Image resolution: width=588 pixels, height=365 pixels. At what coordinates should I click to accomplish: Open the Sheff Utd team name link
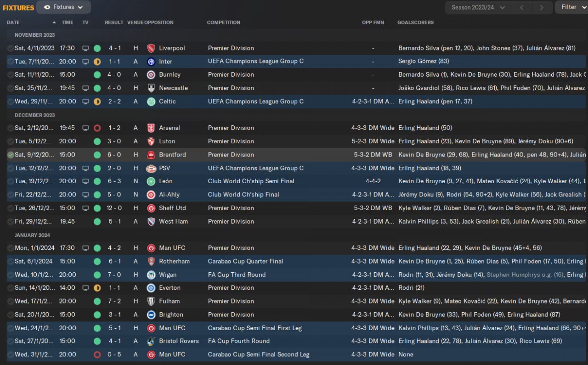click(x=172, y=208)
